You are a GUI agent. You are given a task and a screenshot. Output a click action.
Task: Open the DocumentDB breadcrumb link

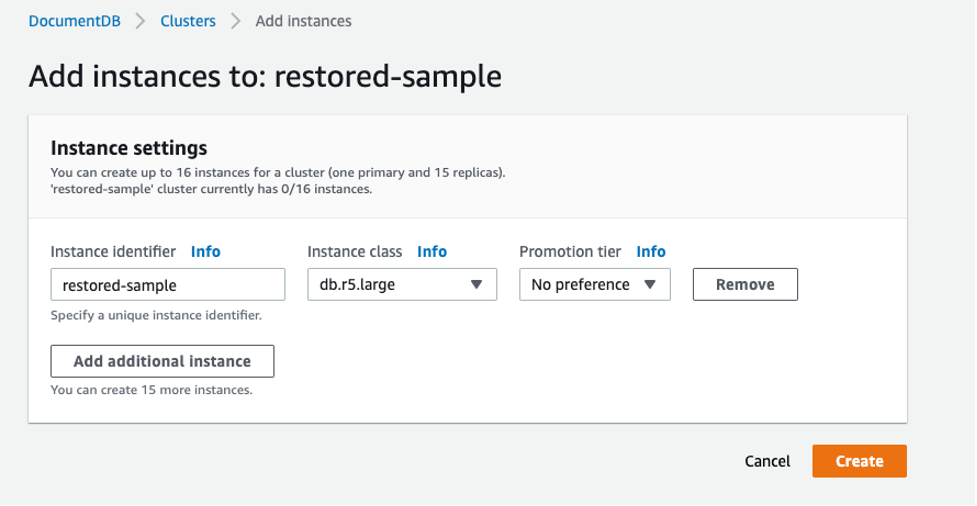tap(75, 21)
